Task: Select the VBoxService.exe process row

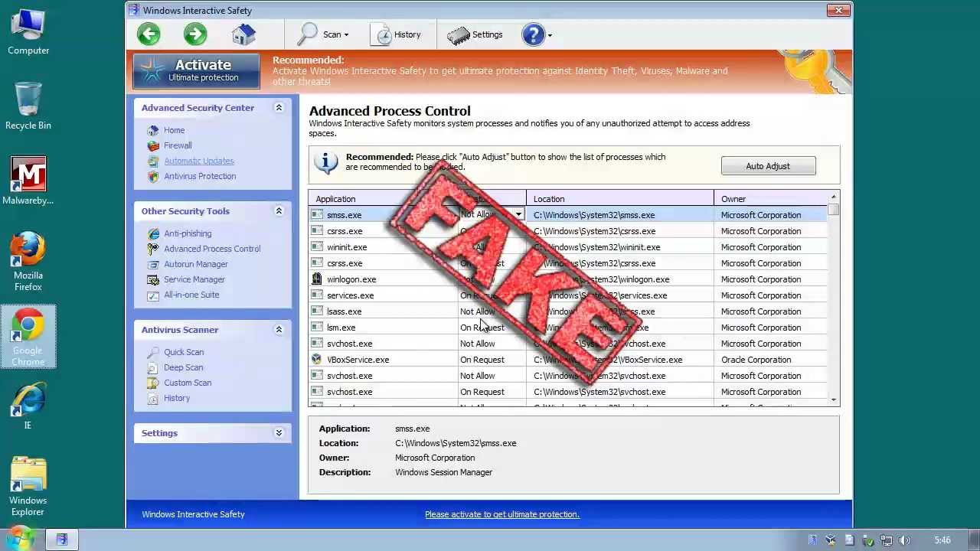Action: coord(568,360)
